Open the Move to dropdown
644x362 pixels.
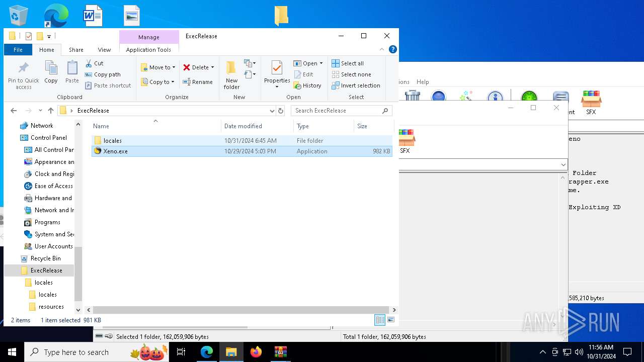[x=158, y=67]
